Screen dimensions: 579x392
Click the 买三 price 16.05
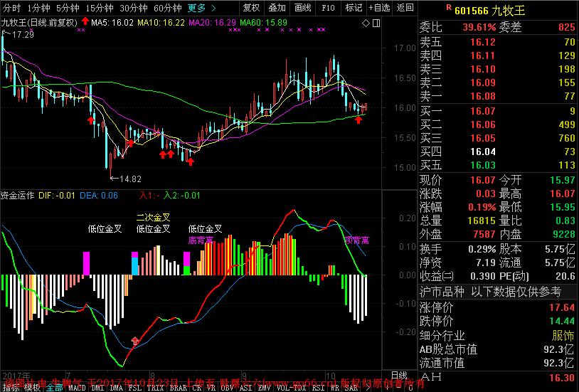pyautogui.click(x=483, y=138)
